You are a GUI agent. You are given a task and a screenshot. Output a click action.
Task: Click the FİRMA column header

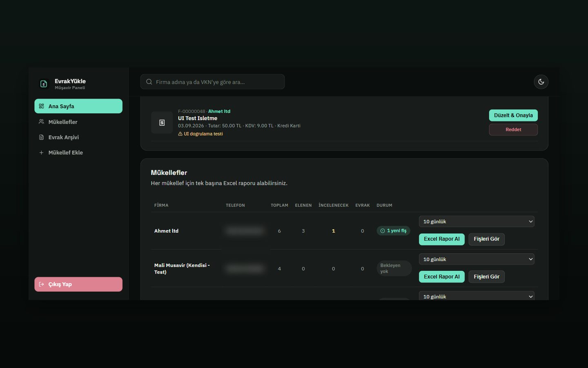point(161,205)
